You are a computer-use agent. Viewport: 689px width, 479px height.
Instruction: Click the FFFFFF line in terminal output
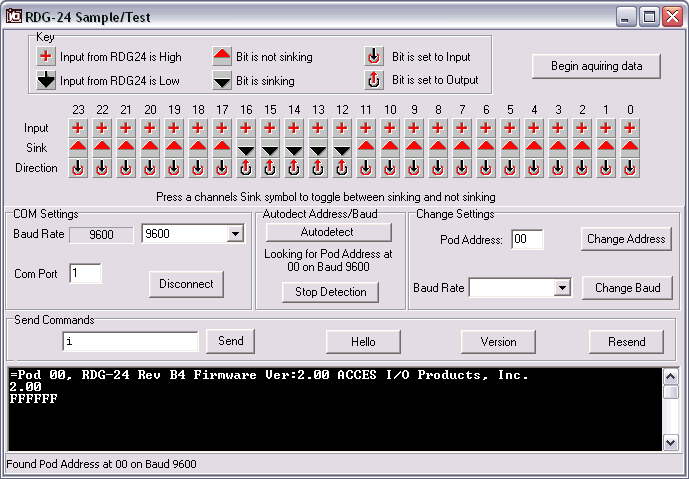point(33,399)
